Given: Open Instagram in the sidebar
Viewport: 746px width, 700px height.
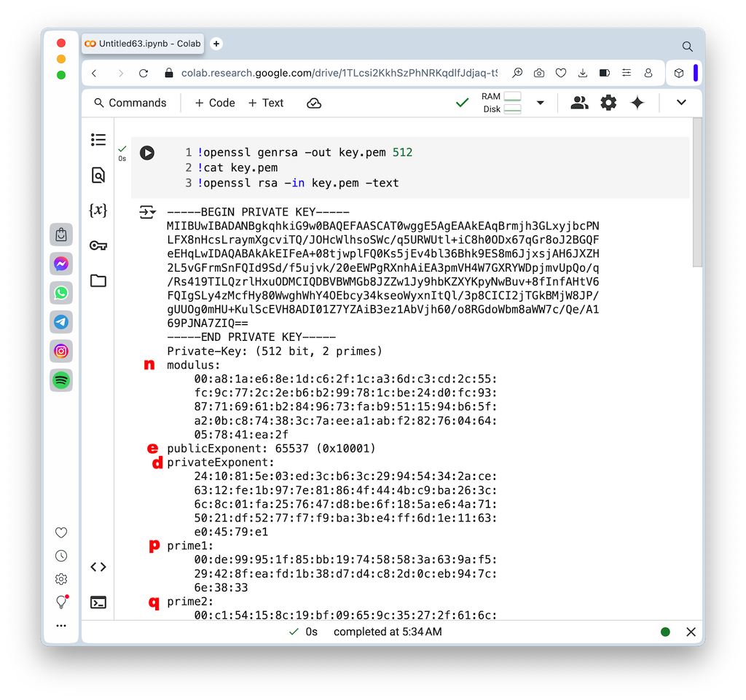Looking at the screenshot, I should click(61, 351).
